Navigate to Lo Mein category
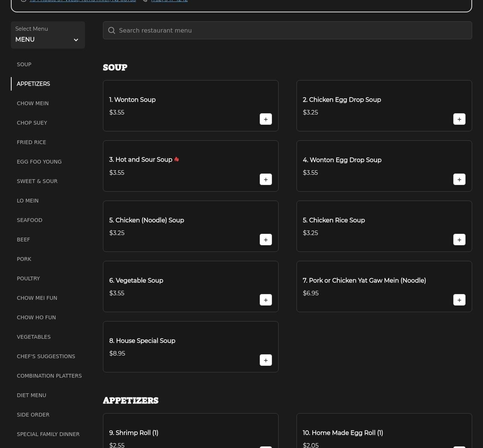The height and width of the screenshot is (448, 483). click(x=28, y=201)
